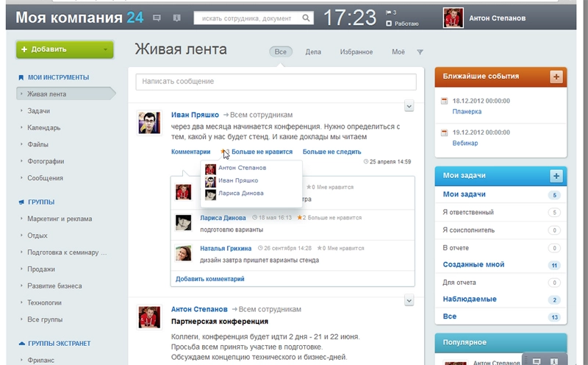Open the Маркетинг и реклама group

pos(60,219)
